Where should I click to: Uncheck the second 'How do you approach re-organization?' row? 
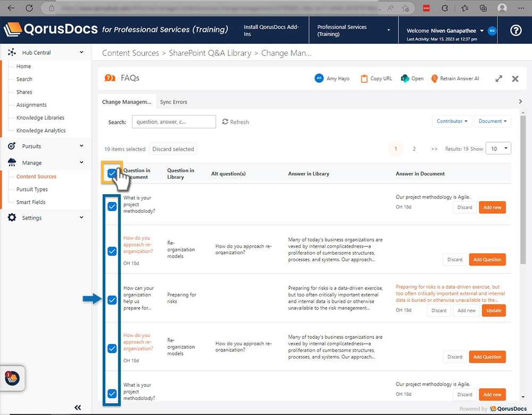tap(112, 348)
